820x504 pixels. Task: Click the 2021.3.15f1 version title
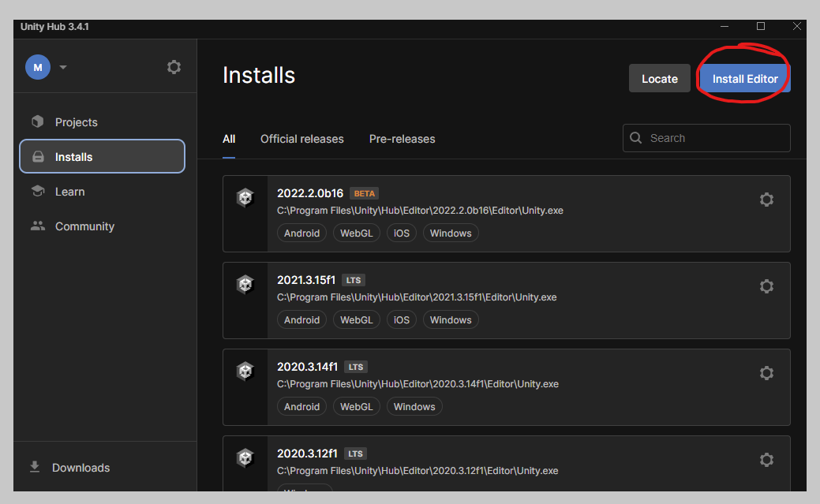pos(306,280)
